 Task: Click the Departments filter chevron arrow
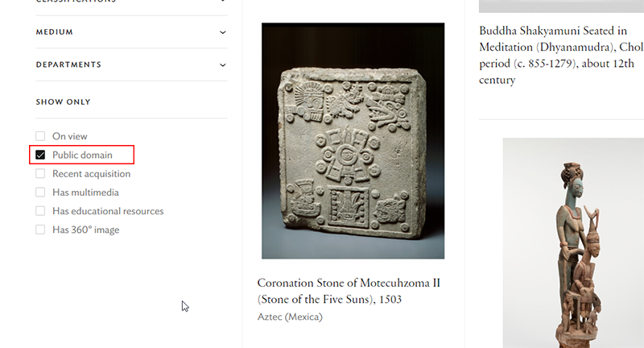[x=223, y=64]
